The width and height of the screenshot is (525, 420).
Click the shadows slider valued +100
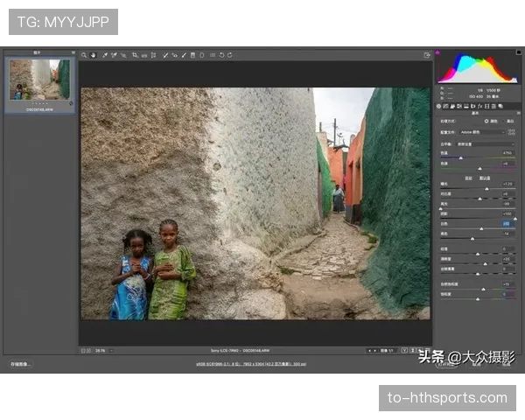click(478, 219)
